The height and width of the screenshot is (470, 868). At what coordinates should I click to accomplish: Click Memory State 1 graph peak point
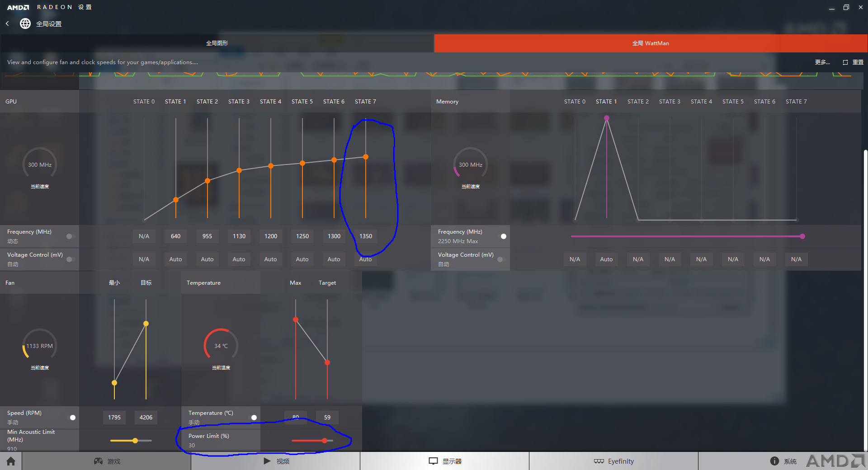[x=607, y=118]
